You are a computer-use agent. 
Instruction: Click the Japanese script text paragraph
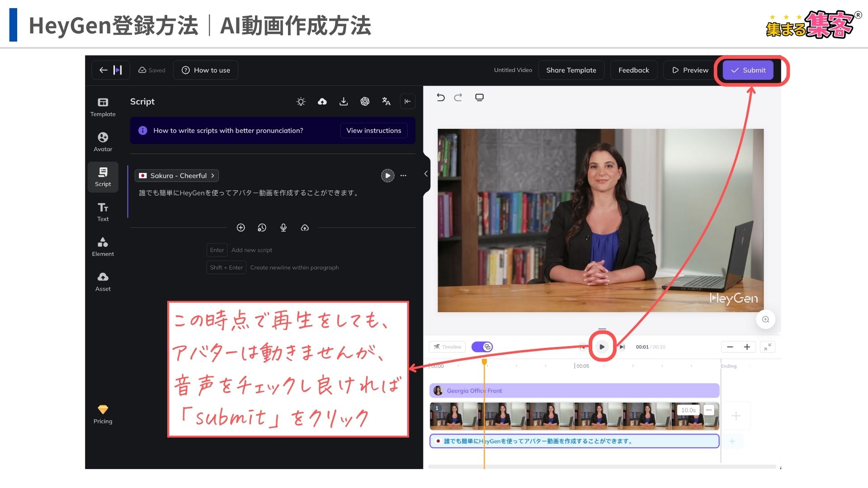tap(250, 193)
